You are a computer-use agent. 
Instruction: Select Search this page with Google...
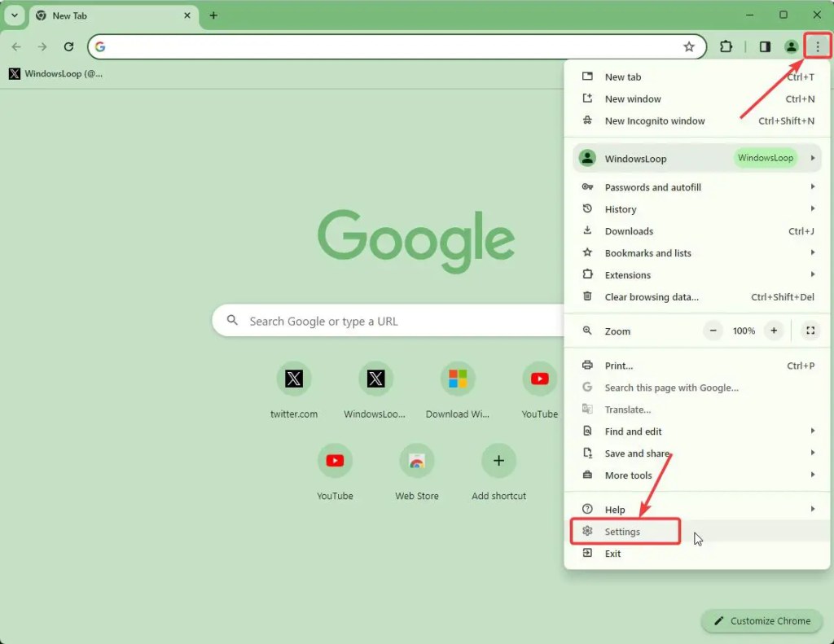pyautogui.click(x=697, y=388)
